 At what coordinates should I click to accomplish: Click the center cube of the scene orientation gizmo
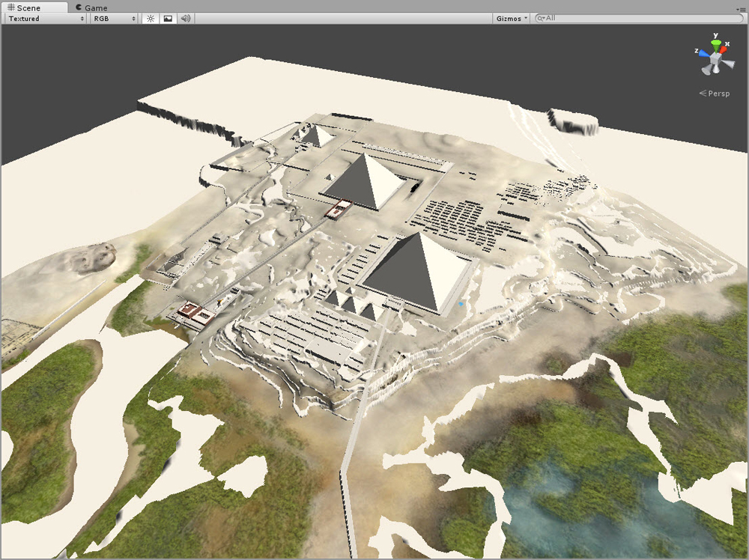click(715, 60)
